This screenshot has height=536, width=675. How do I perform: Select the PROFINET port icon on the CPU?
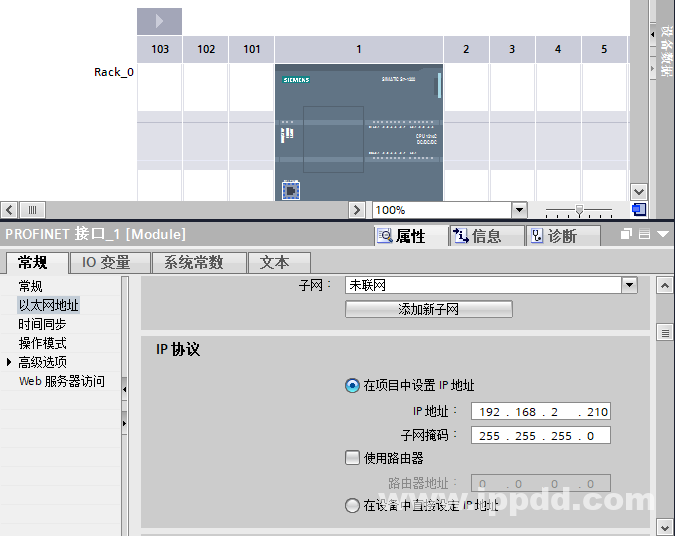pos(291,190)
